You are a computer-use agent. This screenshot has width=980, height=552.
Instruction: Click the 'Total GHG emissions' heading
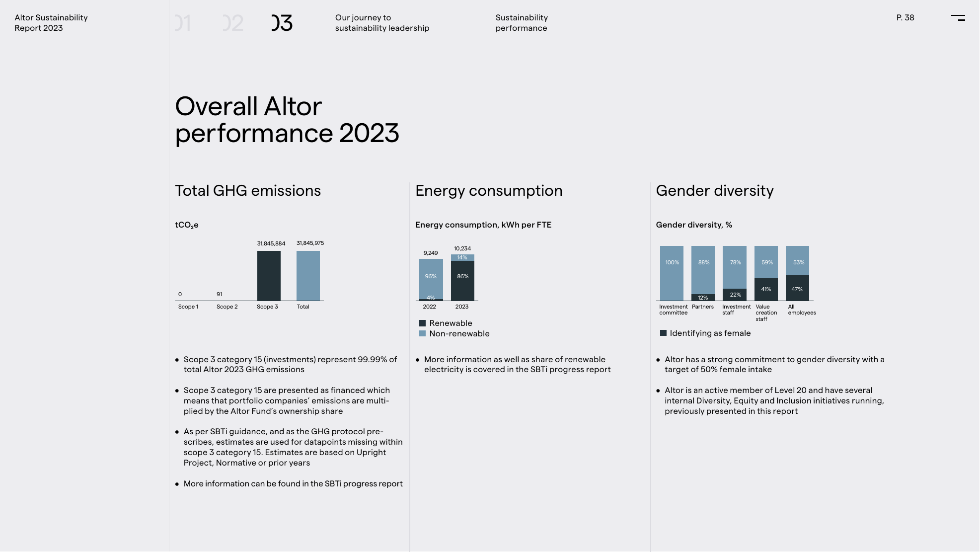[248, 191]
